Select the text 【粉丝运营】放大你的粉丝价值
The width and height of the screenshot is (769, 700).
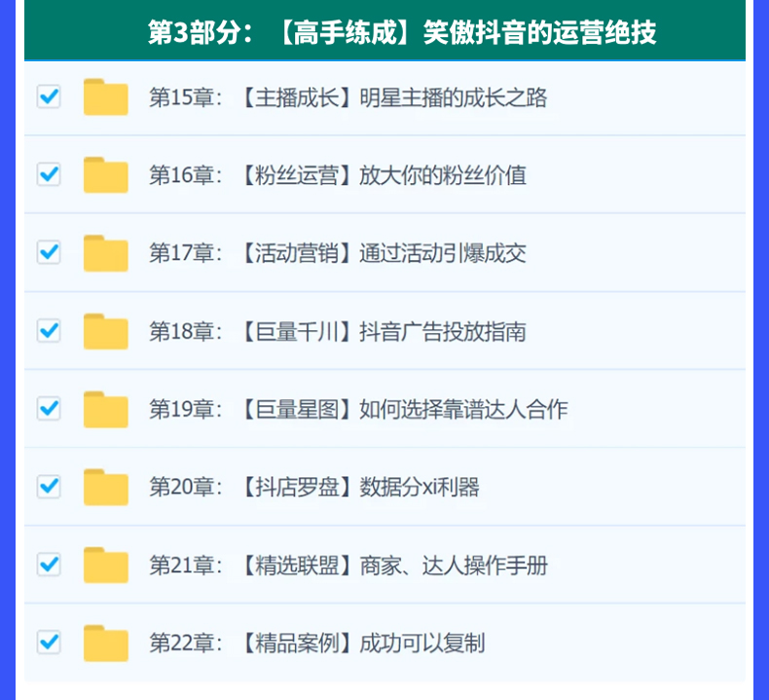point(384,175)
